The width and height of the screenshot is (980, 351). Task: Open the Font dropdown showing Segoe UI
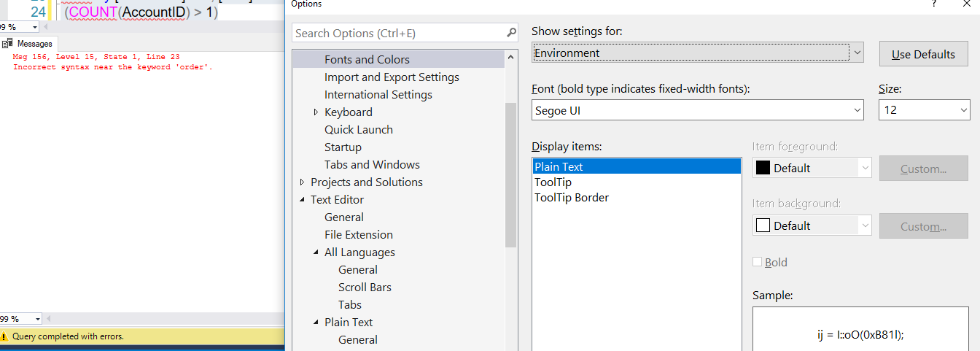coord(857,111)
